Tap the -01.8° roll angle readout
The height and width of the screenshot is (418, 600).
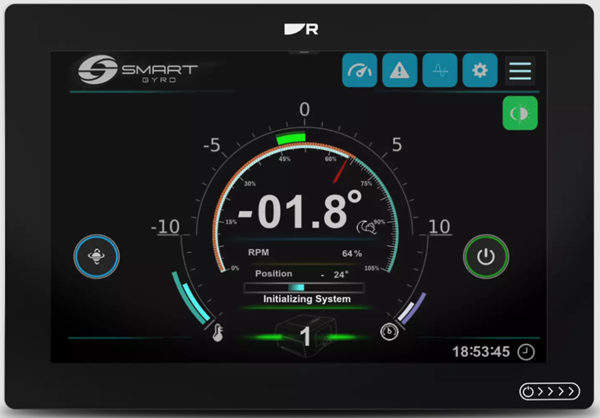300,212
